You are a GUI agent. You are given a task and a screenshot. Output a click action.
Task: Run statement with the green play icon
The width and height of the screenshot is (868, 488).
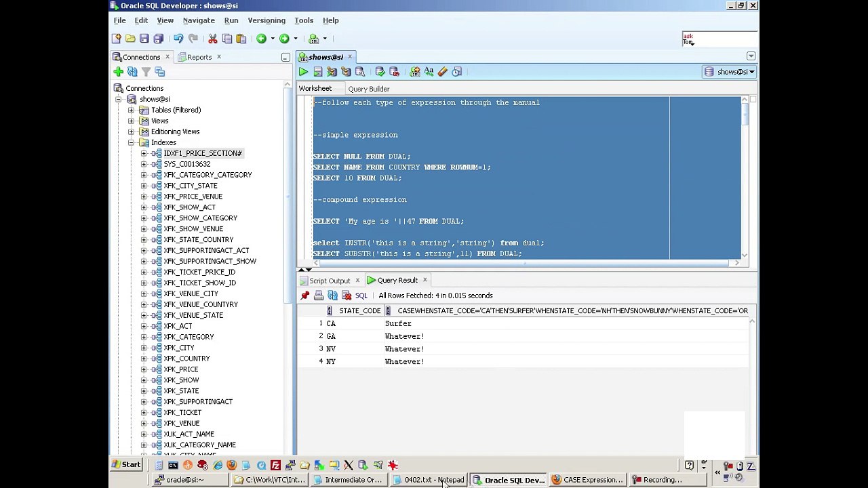pyautogui.click(x=304, y=72)
